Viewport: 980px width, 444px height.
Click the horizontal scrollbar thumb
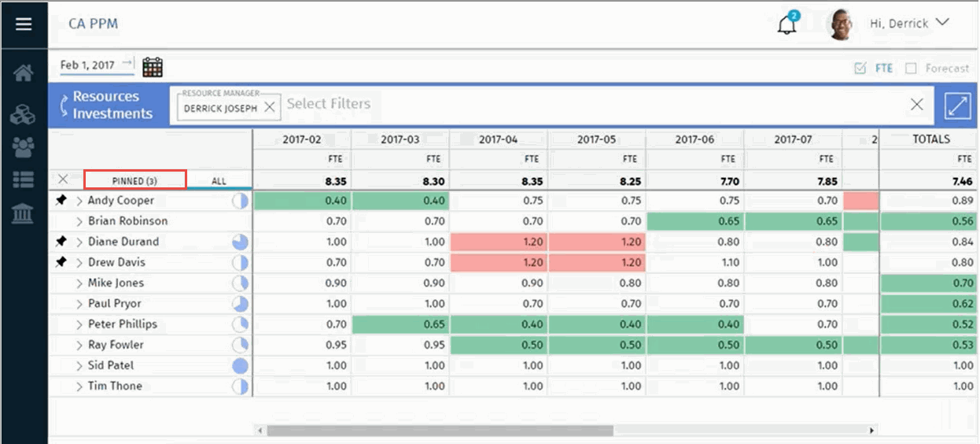pos(440,431)
